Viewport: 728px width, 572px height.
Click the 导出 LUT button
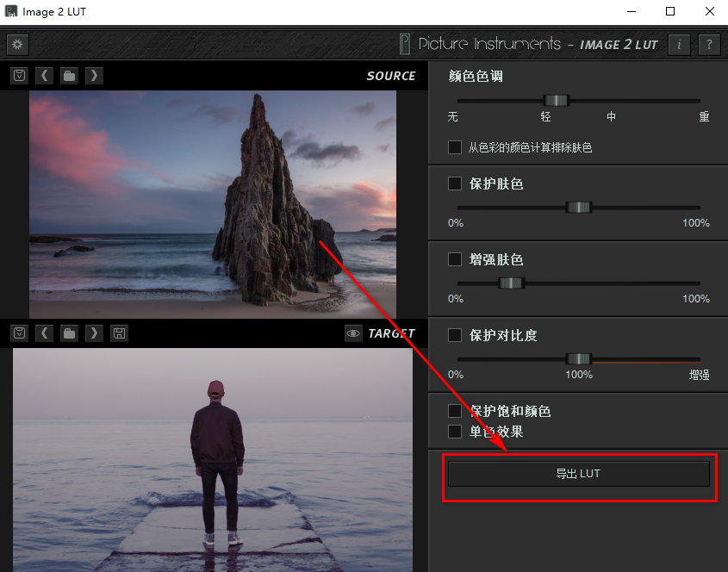point(578,474)
